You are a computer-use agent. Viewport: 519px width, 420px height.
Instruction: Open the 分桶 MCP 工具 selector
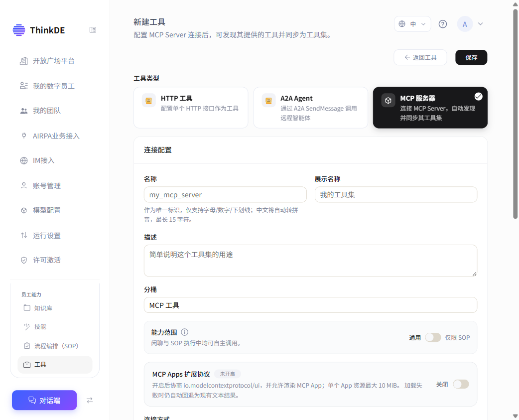(x=310, y=305)
